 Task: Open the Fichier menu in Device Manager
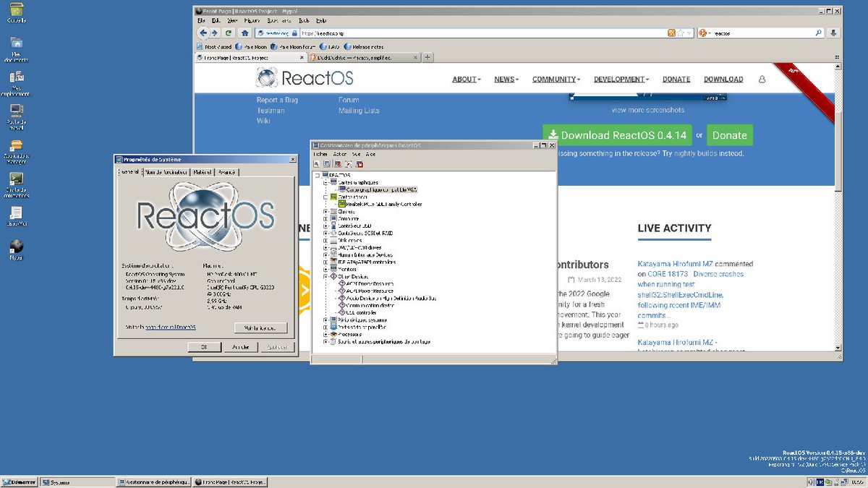(x=320, y=154)
